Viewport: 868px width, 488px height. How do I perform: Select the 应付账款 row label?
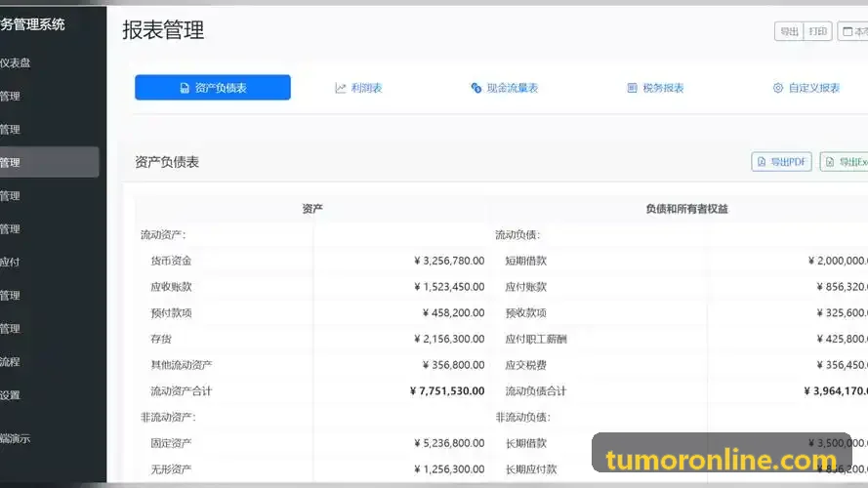(x=526, y=287)
